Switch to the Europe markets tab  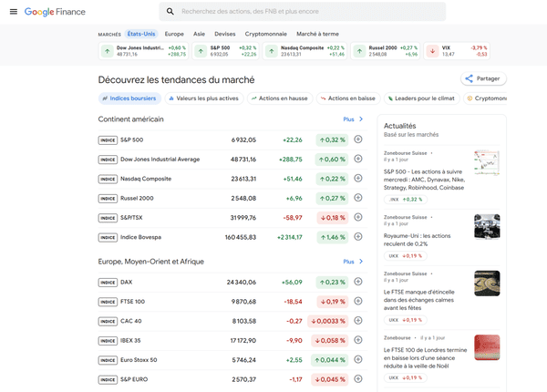coord(174,34)
